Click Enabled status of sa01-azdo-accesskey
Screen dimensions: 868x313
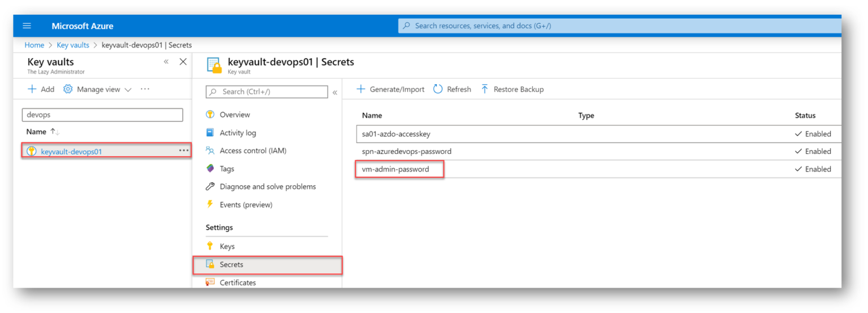pyautogui.click(x=813, y=134)
